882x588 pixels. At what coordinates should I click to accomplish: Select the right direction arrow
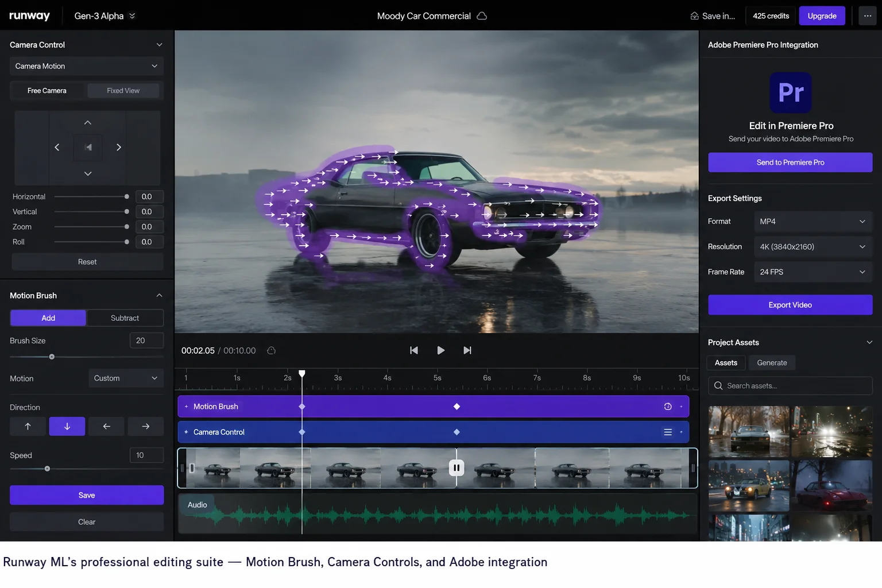coord(146,427)
